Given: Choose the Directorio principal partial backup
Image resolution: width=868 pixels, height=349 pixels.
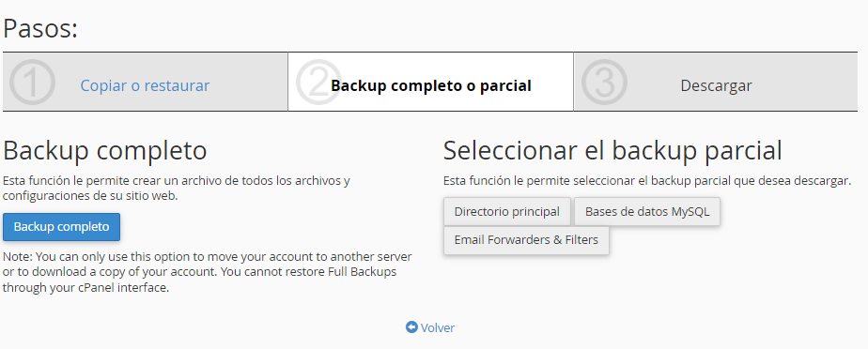Looking at the screenshot, I should [507, 212].
